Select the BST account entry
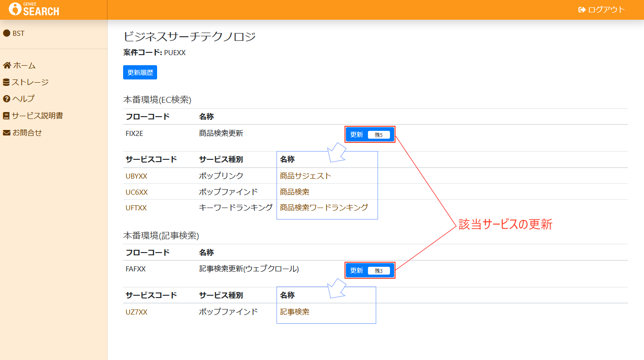 coord(14,33)
